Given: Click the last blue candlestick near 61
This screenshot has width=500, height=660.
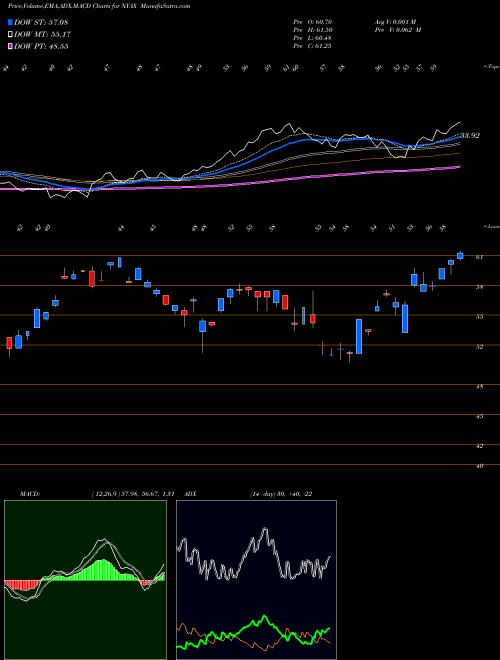Looking at the screenshot, I should [x=460, y=255].
